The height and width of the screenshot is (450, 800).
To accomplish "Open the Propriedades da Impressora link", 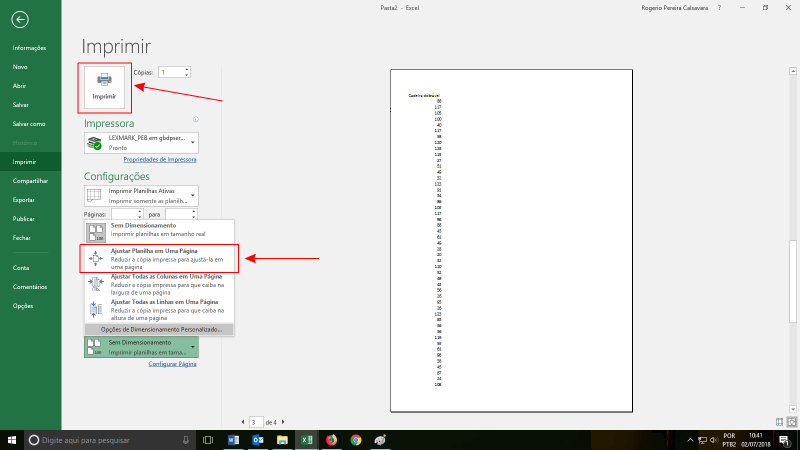I will click(159, 159).
